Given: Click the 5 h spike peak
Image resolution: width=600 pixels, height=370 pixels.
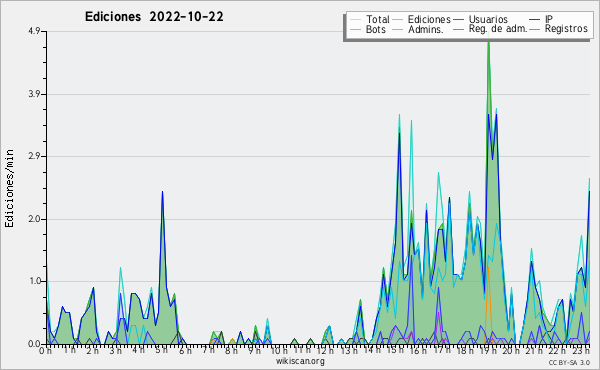Looking at the screenshot, I should (x=162, y=192).
